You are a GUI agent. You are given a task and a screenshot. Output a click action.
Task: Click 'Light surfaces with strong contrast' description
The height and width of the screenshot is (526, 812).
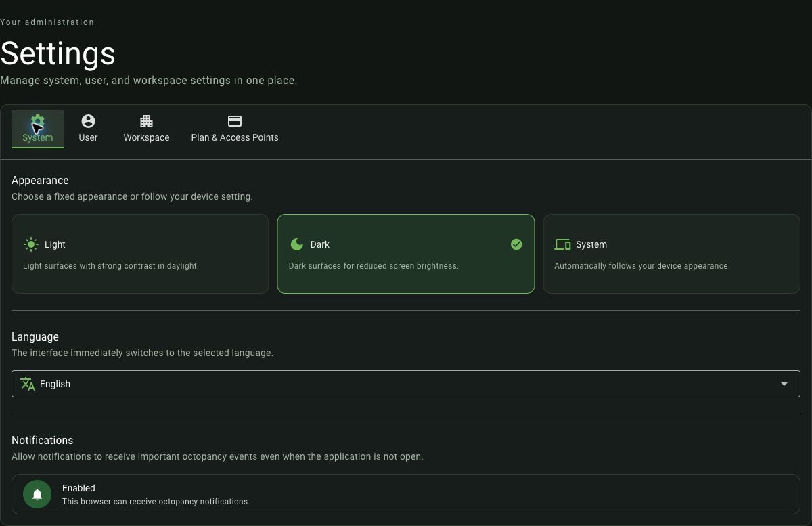tap(111, 266)
